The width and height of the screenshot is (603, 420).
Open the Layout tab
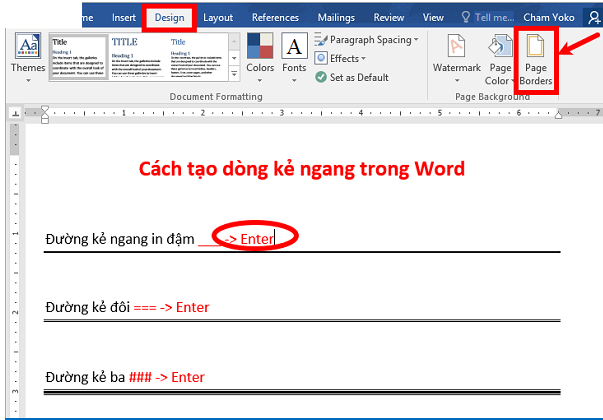(x=218, y=17)
